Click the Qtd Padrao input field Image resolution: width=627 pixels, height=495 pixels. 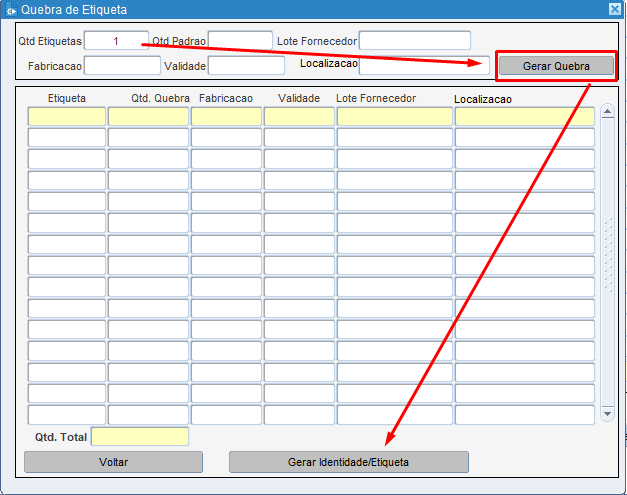pos(240,41)
